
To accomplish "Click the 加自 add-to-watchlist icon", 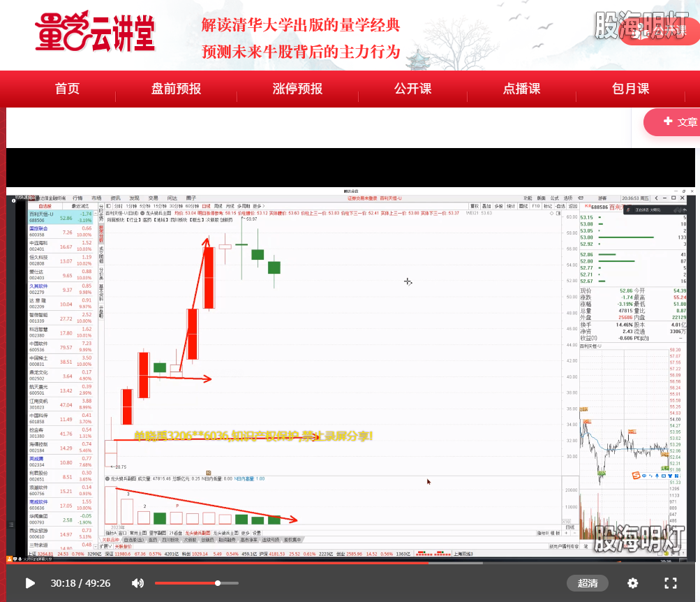I will click(x=560, y=206).
